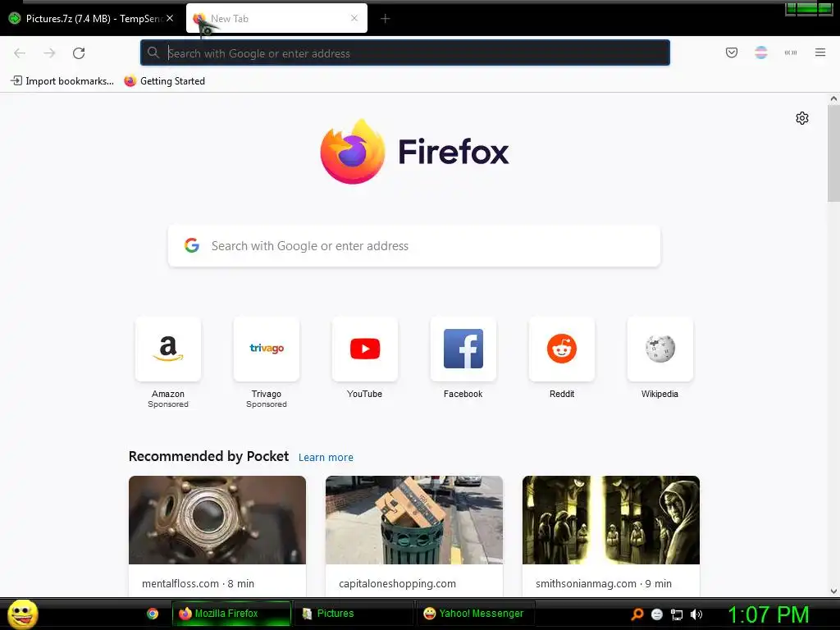
Task: Click Learn more about Pocket link
Action: (x=326, y=458)
